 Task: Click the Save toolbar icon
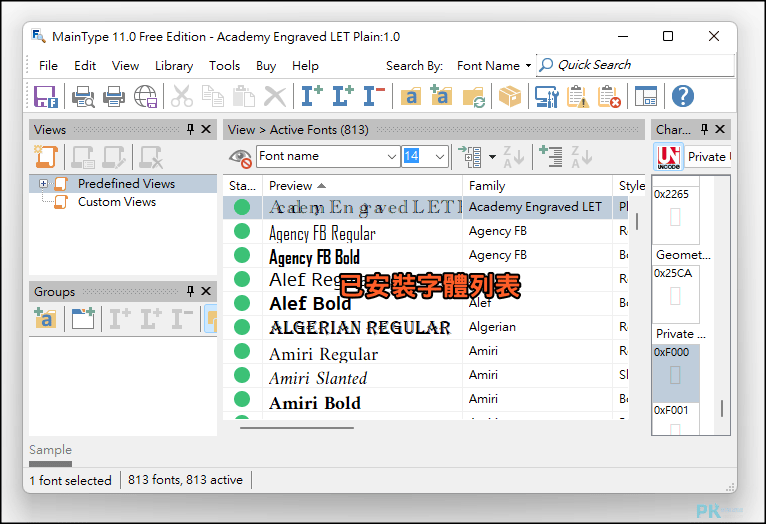pos(46,96)
